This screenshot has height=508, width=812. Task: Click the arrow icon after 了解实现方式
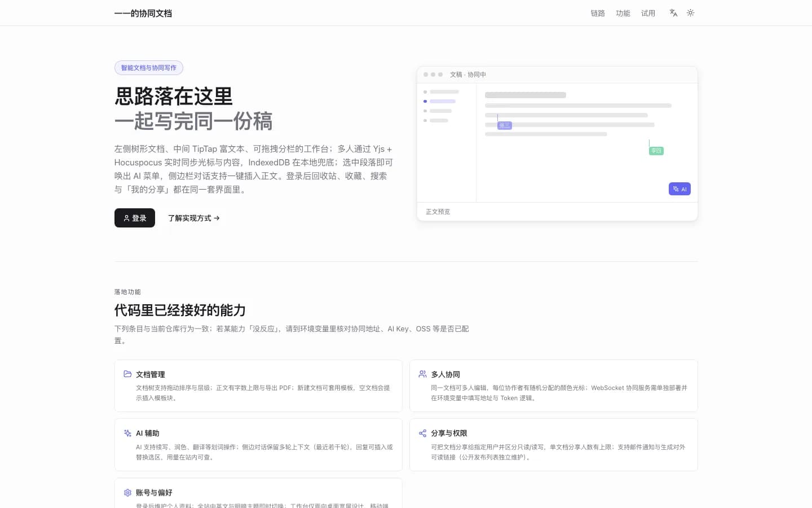(x=217, y=218)
